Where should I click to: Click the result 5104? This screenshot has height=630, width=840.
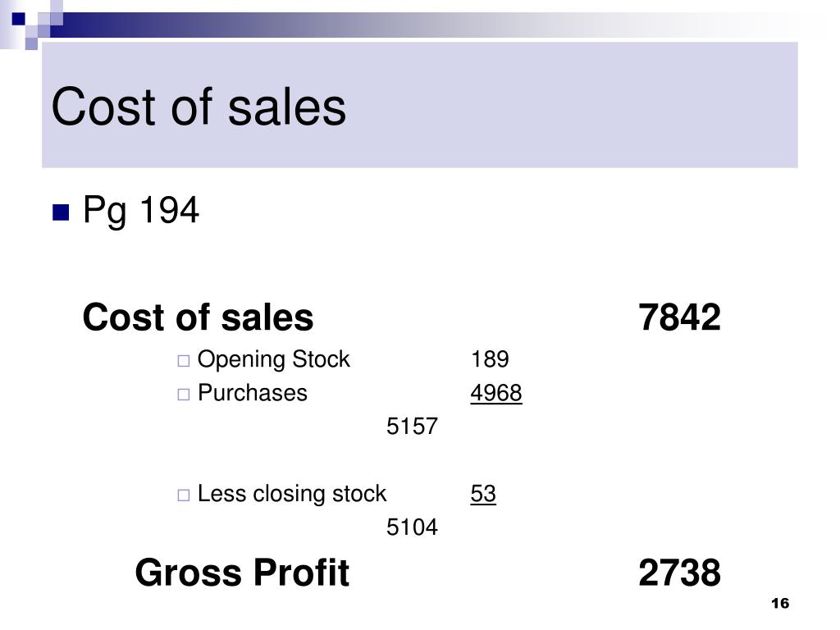pyautogui.click(x=412, y=527)
